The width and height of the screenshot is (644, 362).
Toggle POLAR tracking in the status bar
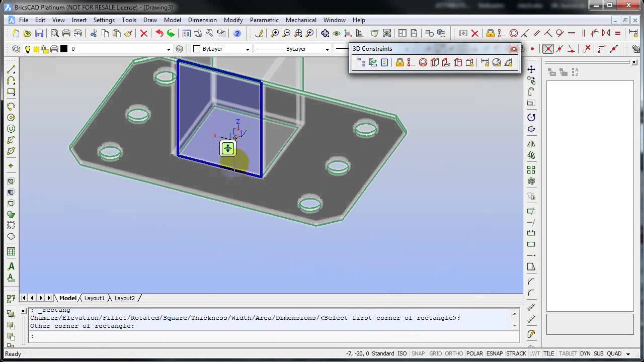pyautogui.click(x=474, y=353)
